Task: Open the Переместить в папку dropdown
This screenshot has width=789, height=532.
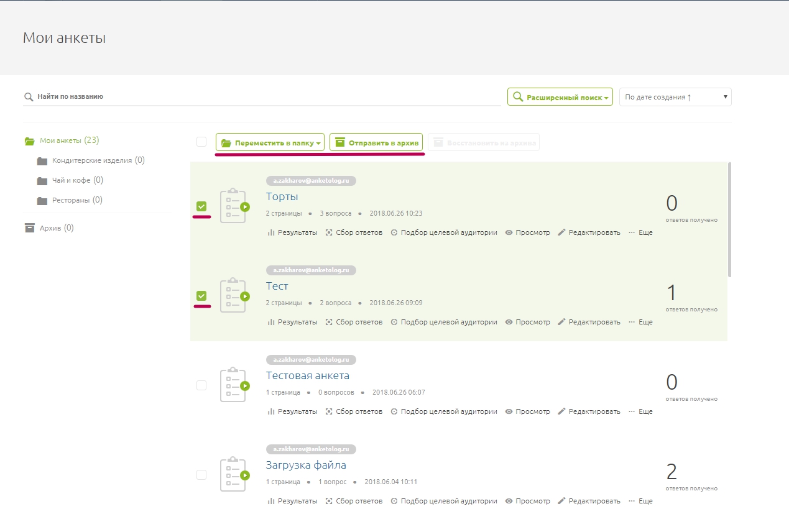Action: tap(270, 142)
